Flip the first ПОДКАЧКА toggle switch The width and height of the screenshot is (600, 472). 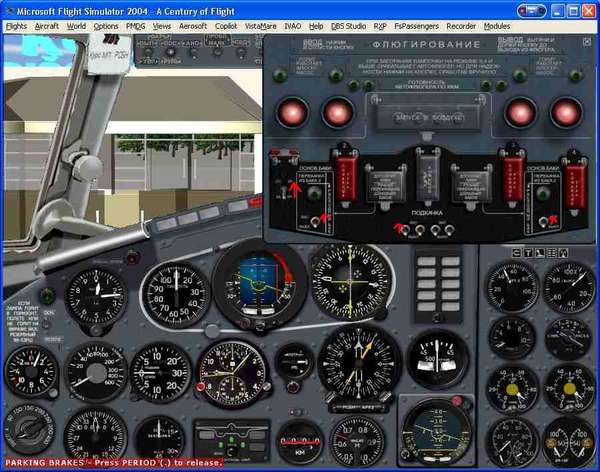(x=406, y=230)
